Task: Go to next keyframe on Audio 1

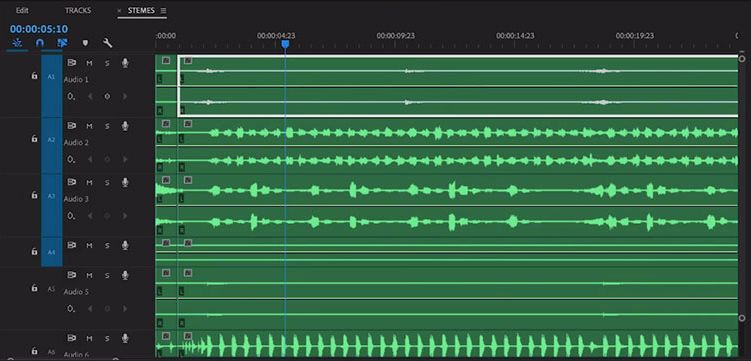Action: 125,96
